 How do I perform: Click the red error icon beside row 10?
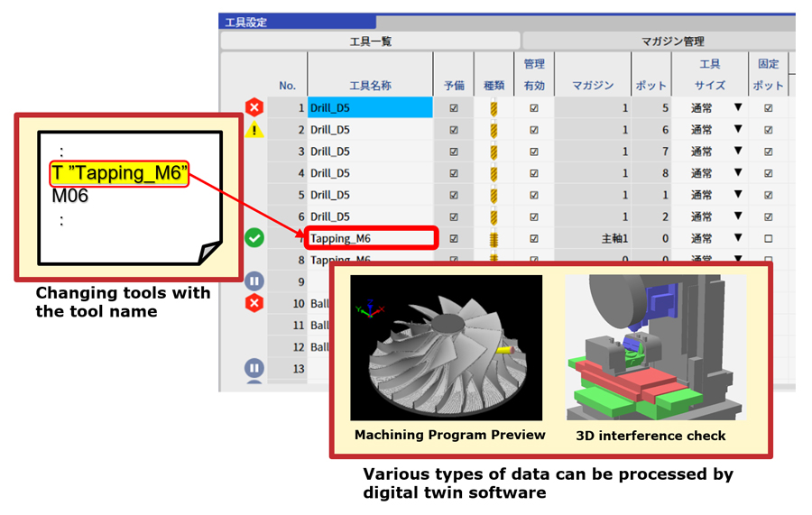point(254,303)
